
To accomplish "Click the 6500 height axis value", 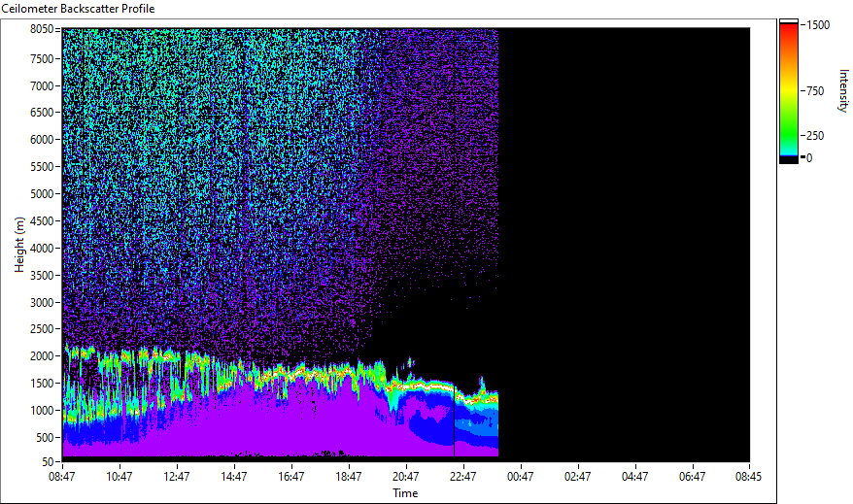I will pyautogui.click(x=42, y=113).
